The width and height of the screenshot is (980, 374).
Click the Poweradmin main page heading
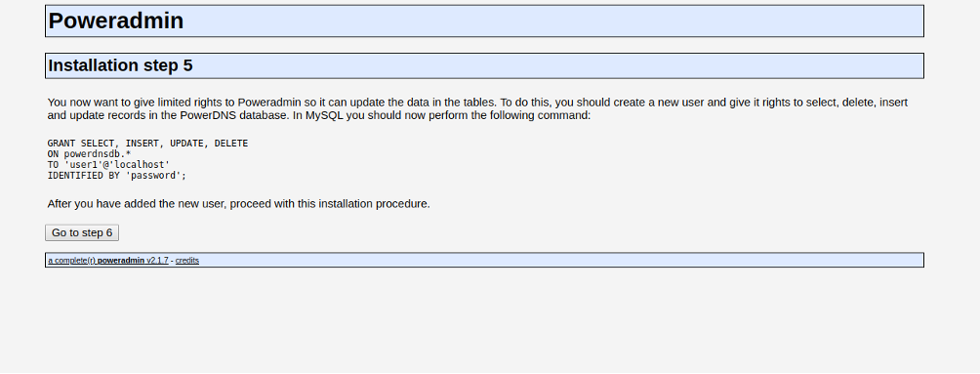point(115,21)
